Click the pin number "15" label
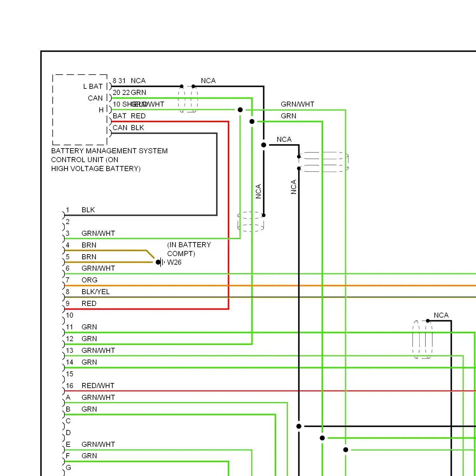Image resolution: width=476 pixels, height=476 pixels. 69,374
